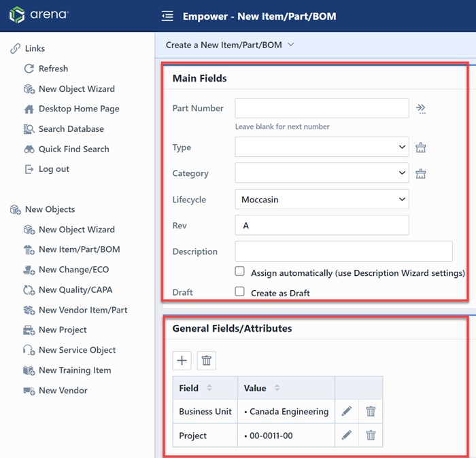The image size is (476, 458).
Task: Expand the Lifecycle dropdown showing Moccasin
Action: click(x=322, y=200)
